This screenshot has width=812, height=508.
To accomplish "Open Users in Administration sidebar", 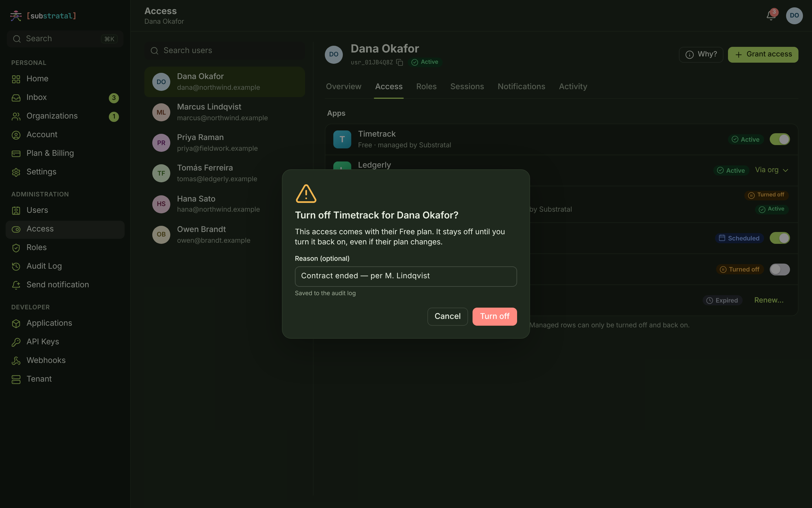I will pyautogui.click(x=65, y=211).
